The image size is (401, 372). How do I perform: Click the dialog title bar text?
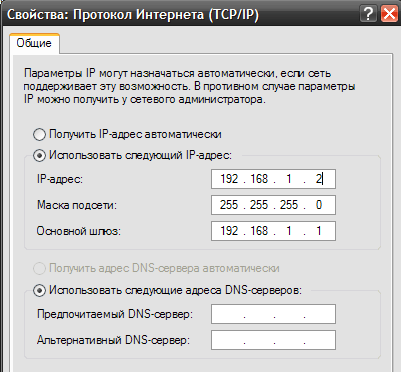point(133,15)
